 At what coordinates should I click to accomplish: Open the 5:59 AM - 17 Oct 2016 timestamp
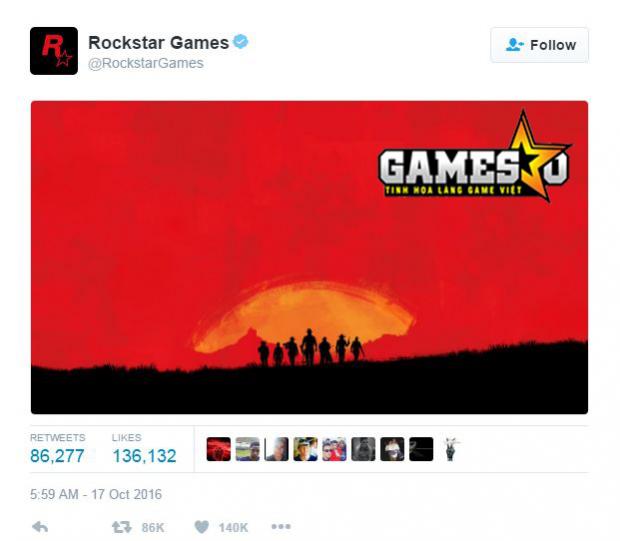coord(96,494)
